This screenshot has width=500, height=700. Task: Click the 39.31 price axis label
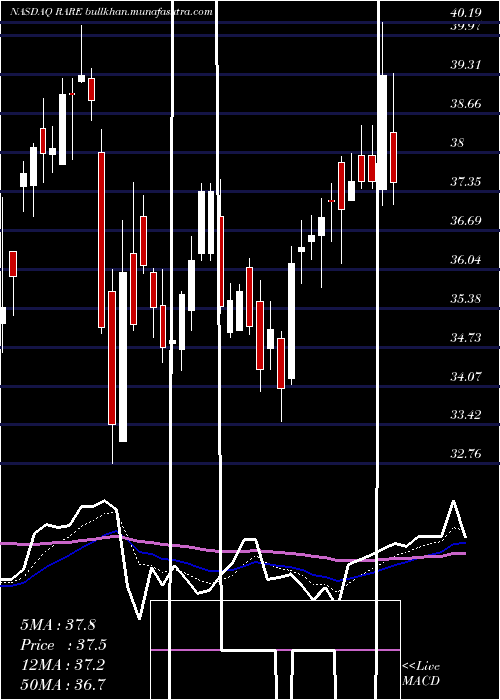466,65
